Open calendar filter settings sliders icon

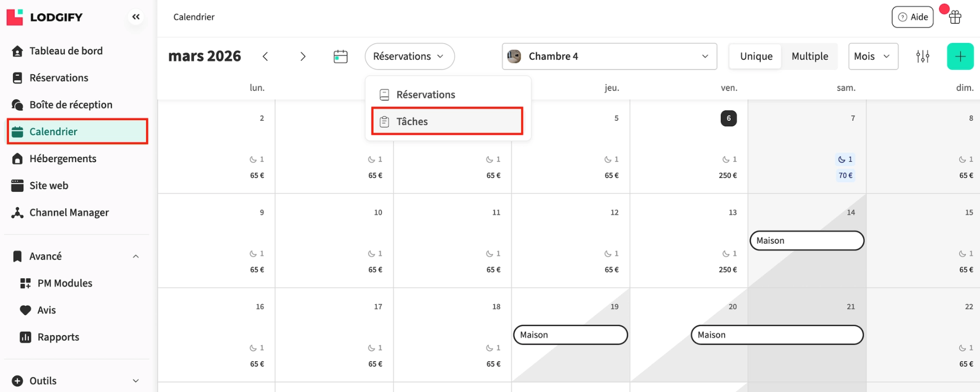click(922, 56)
